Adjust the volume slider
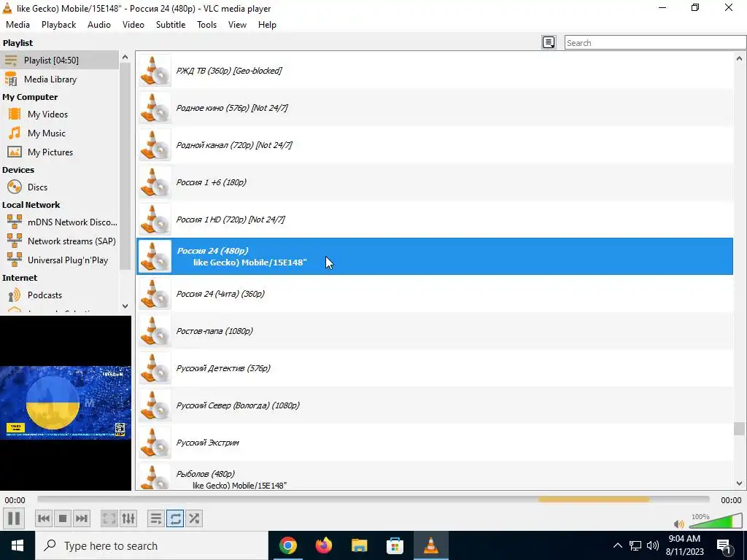The width and height of the screenshot is (747, 560). (x=716, y=521)
